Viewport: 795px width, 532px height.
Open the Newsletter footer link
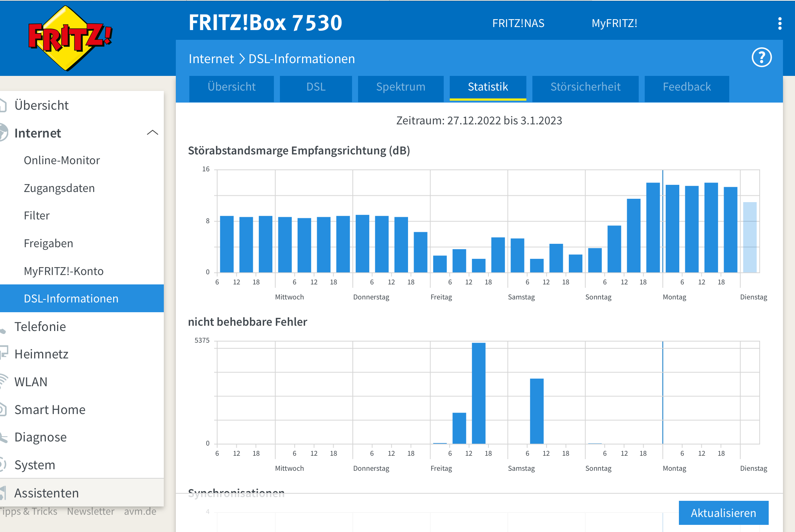[x=91, y=511]
